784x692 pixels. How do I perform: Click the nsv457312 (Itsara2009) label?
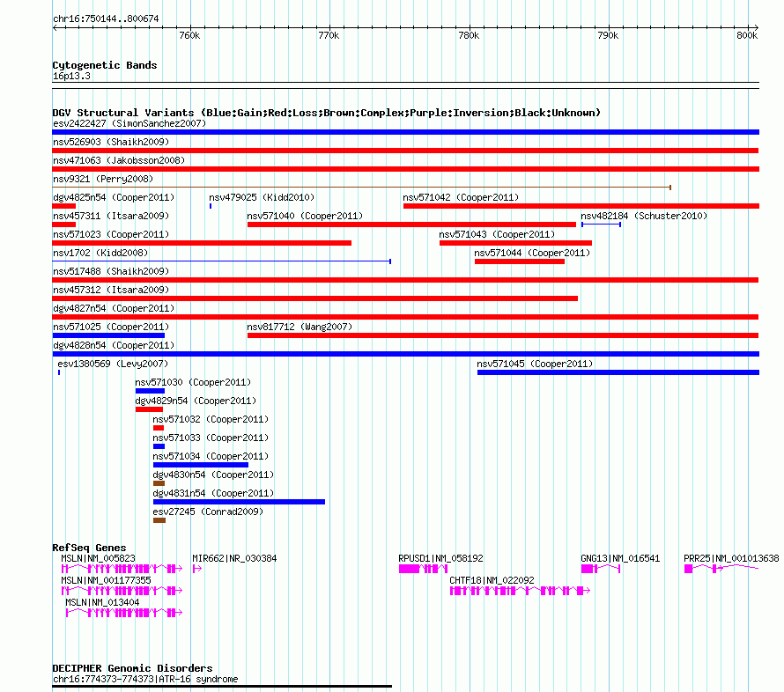click(x=111, y=290)
